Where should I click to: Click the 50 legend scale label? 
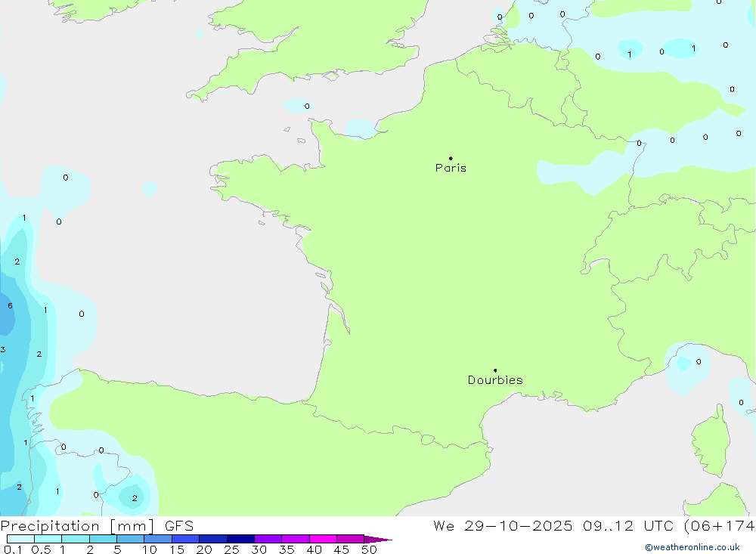[x=370, y=549]
